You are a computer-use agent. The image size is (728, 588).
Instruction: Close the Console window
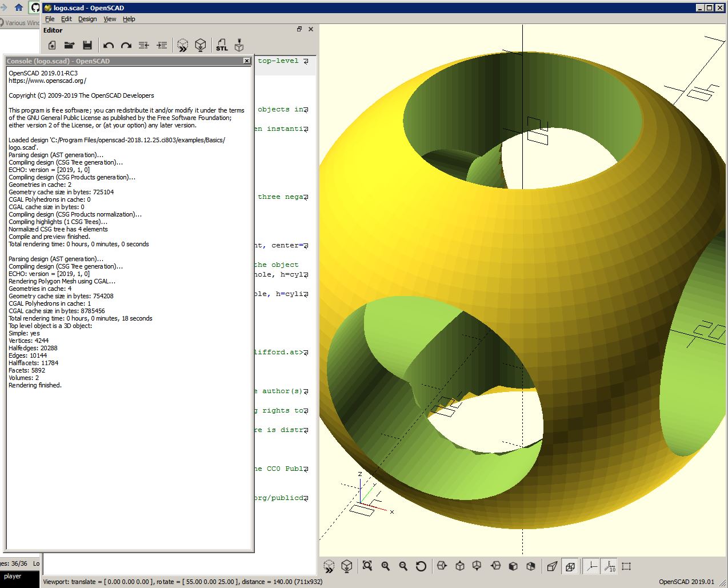(x=247, y=61)
